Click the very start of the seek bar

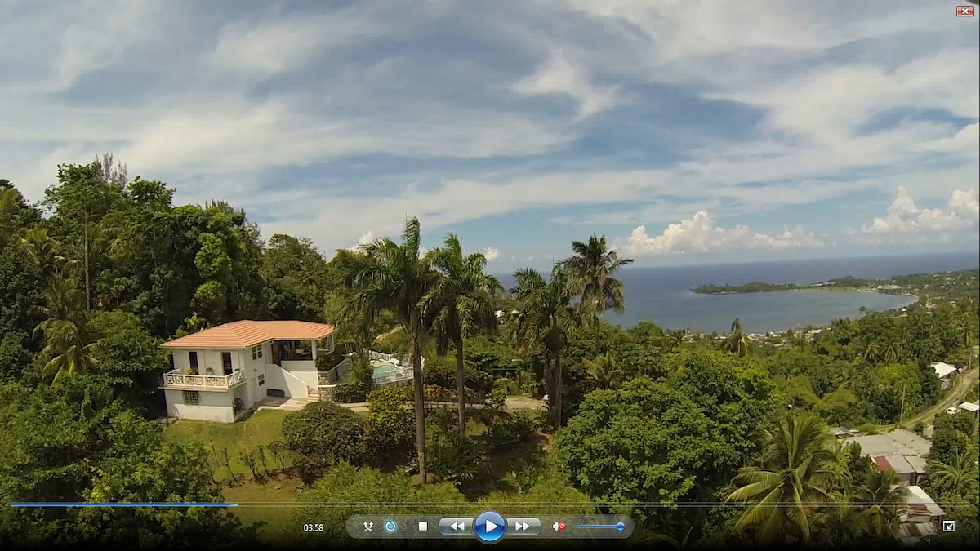click(x=13, y=504)
